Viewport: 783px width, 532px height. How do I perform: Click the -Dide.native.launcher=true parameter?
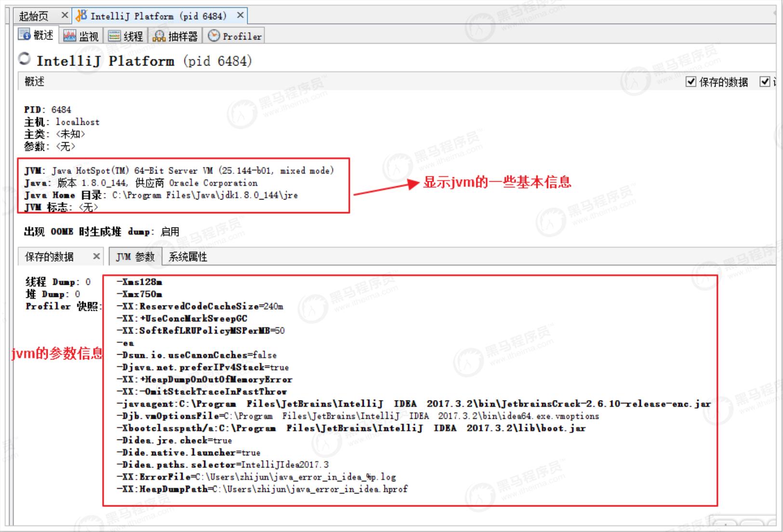(x=188, y=452)
